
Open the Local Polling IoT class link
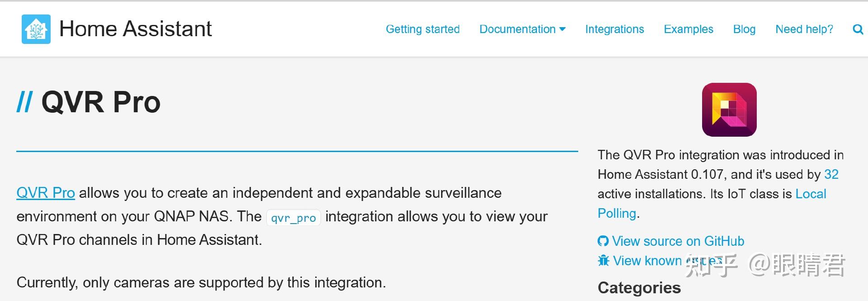coord(712,204)
